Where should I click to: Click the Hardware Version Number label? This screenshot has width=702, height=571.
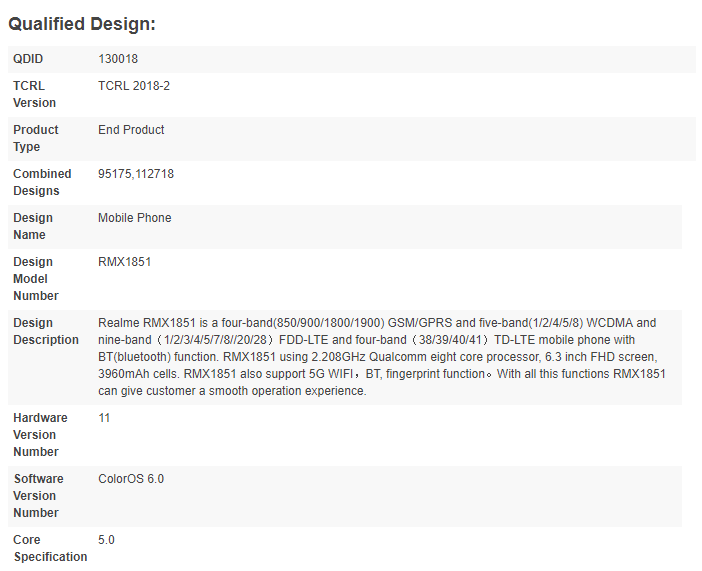[38, 435]
